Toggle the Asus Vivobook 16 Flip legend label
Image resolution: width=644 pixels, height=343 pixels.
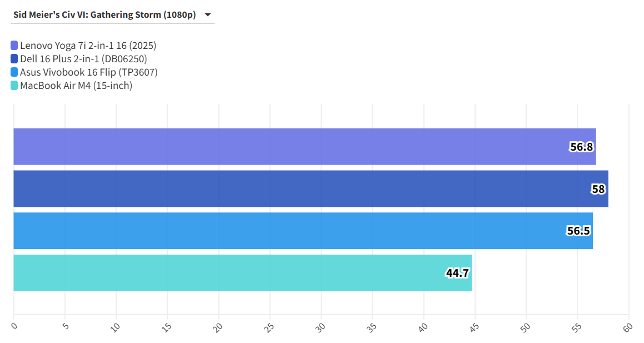coord(88,72)
